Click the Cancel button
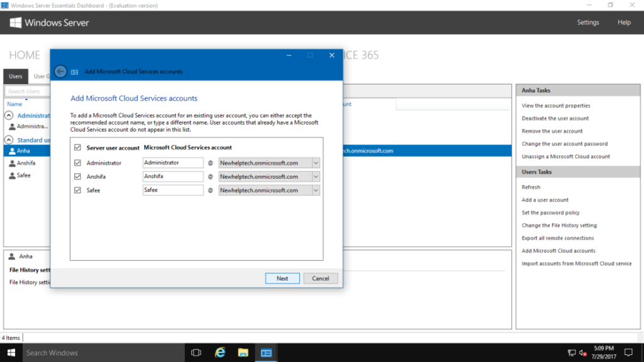Viewport: 644px width, 362px height. (x=320, y=278)
